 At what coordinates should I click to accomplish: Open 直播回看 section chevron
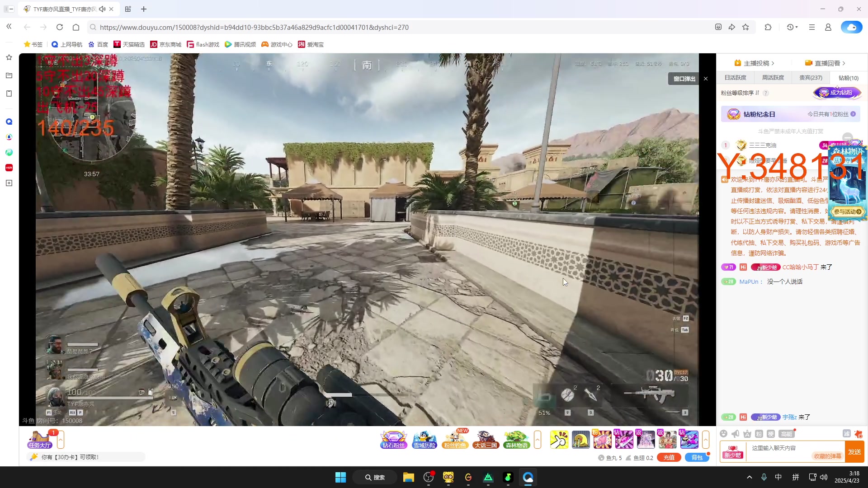coord(844,63)
